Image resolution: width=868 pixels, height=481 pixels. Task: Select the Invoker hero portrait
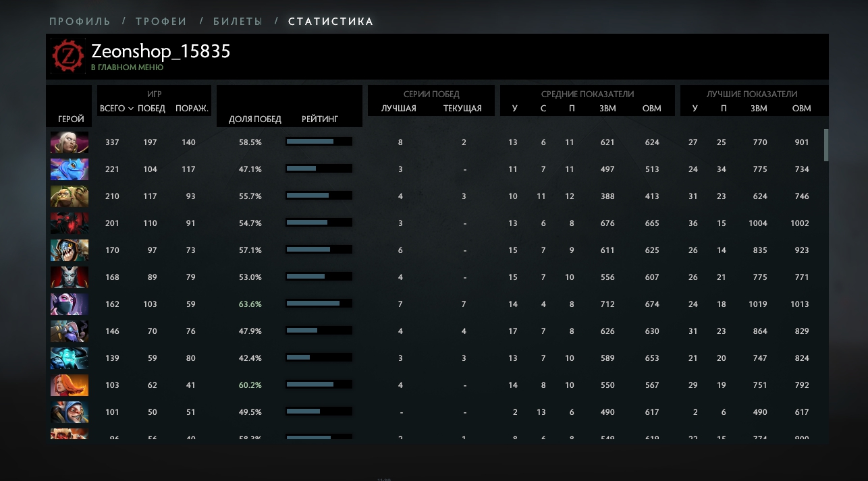pos(70,142)
